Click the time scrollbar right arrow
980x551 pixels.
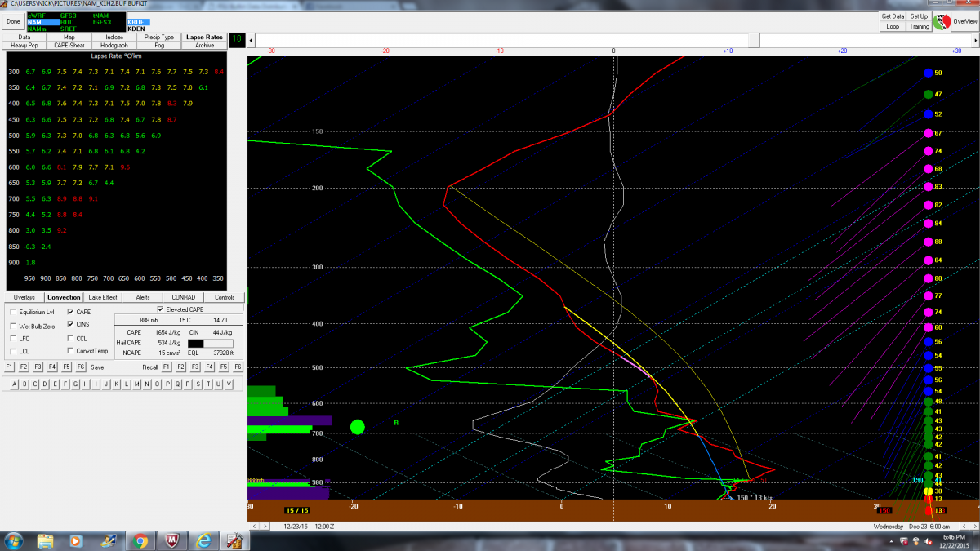[x=974, y=40]
